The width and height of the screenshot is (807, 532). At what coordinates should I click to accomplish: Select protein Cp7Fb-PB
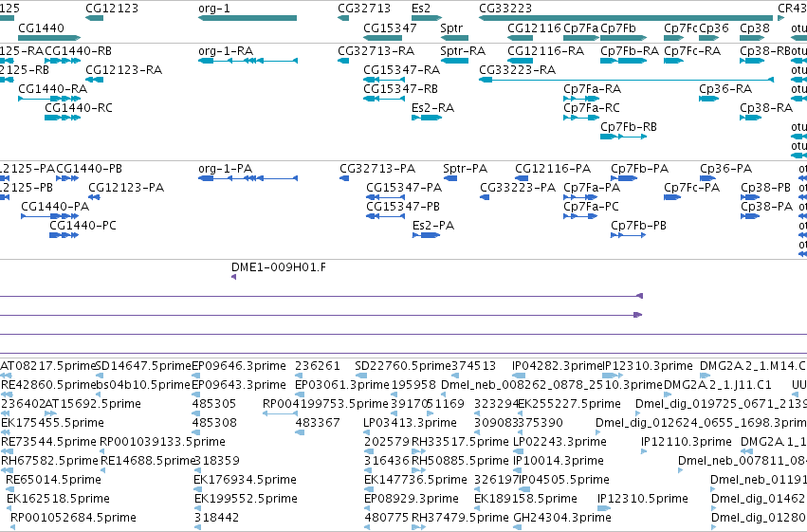click(629, 235)
